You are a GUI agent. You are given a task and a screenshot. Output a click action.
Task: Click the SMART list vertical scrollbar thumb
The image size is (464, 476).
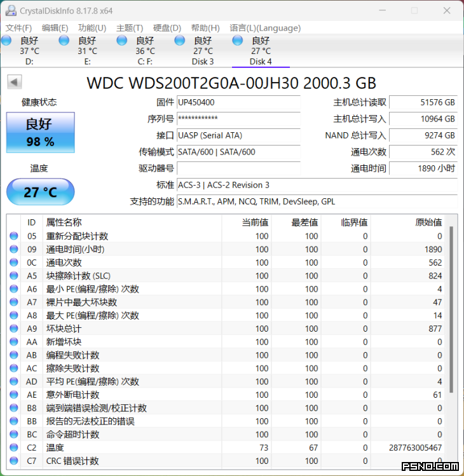451,309
